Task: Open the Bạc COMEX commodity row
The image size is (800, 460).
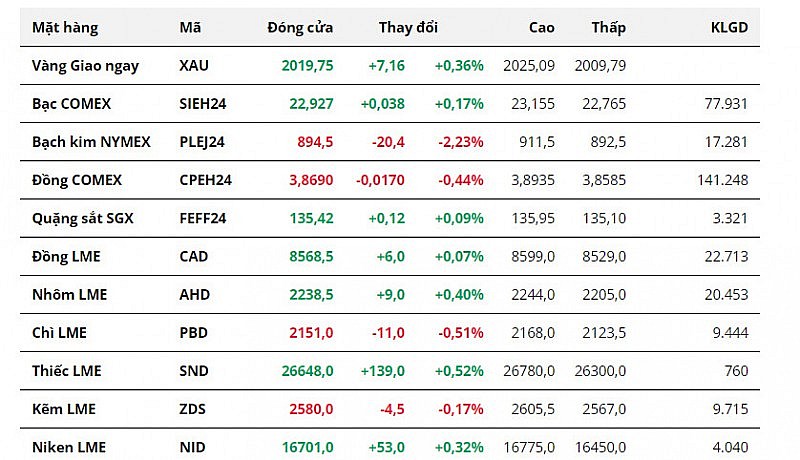Action: (72, 104)
